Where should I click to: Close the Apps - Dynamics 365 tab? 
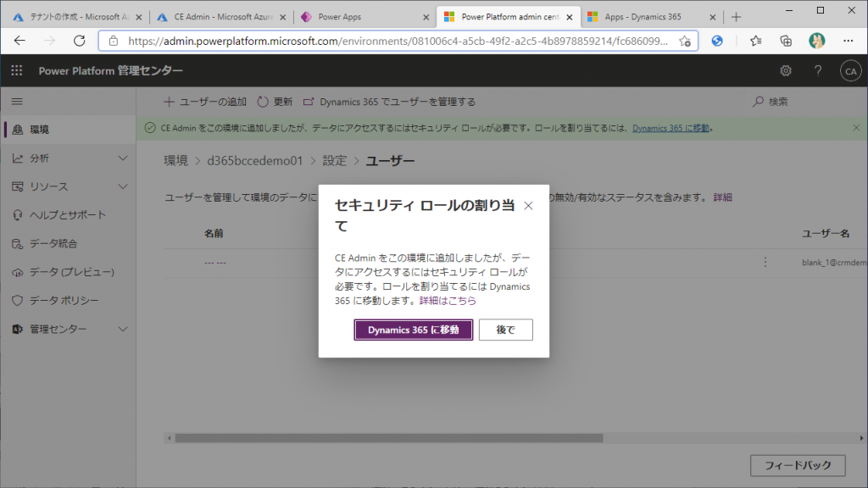pos(712,17)
